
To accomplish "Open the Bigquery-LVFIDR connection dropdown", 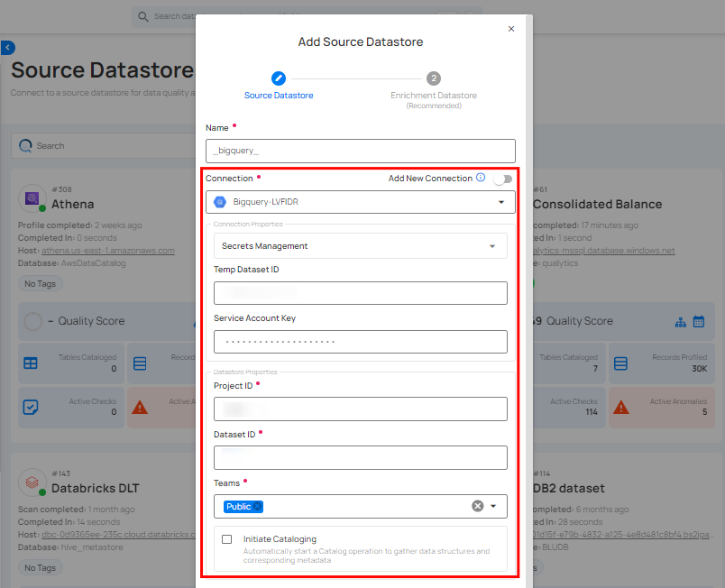I will [x=500, y=202].
